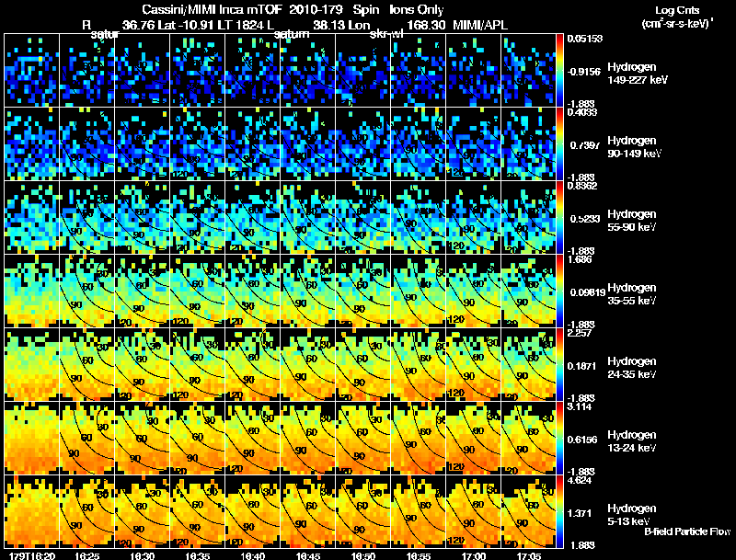Select the 17:05 time axis label

tap(528, 555)
